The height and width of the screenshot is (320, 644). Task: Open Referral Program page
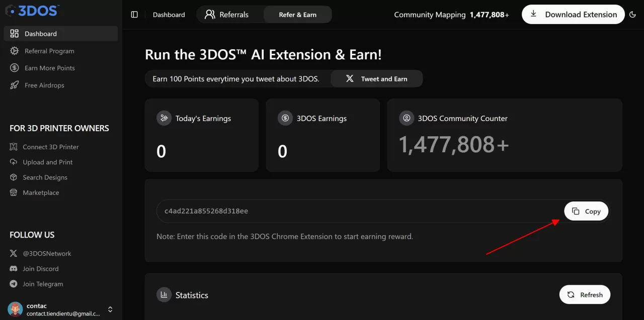pos(49,51)
